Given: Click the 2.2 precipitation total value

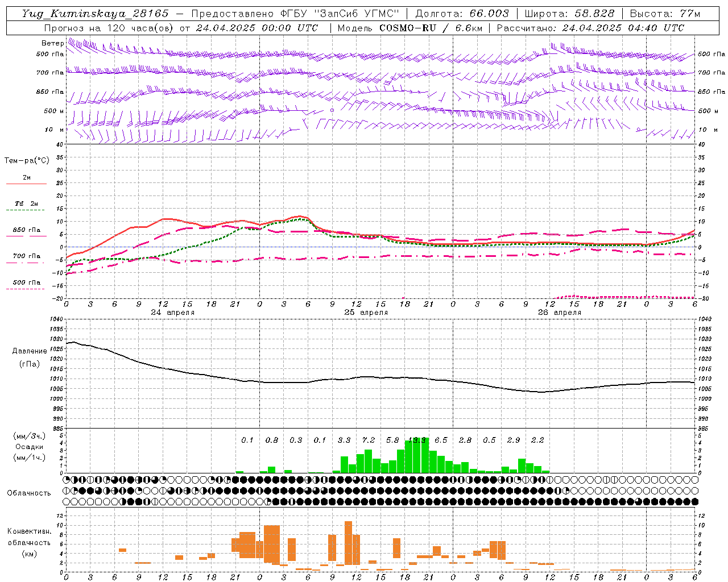Looking at the screenshot, I should [x=537, y=440].
